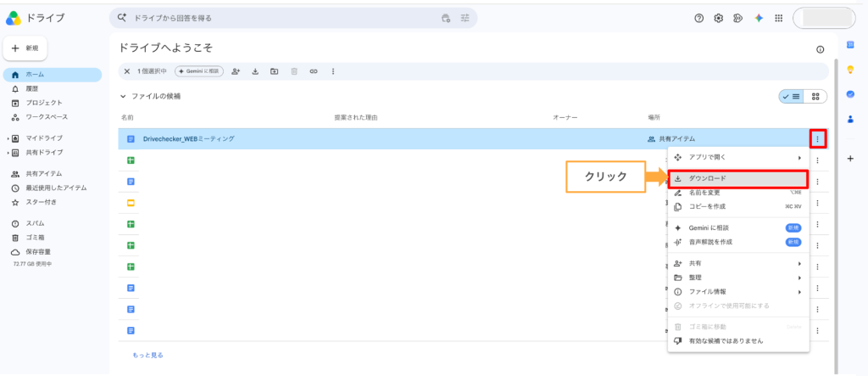This screenshot has height=376, width=868.
Task: Click the search options slider icon
Action: pos(465,18)
